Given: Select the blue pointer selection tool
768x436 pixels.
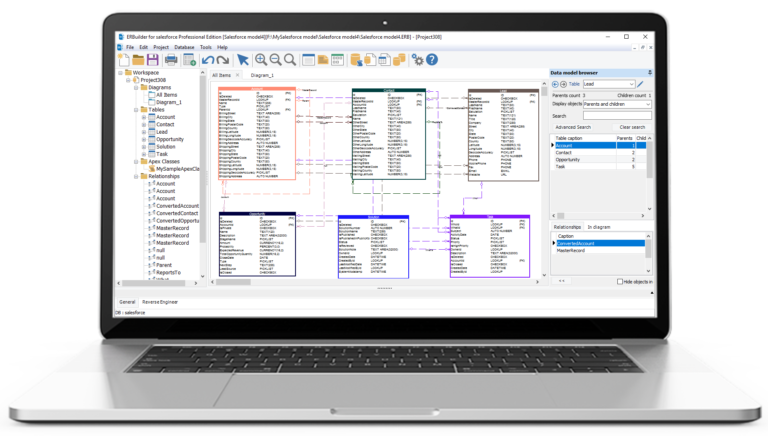Looking at the screenshot, I should click(x=242, y=60).
